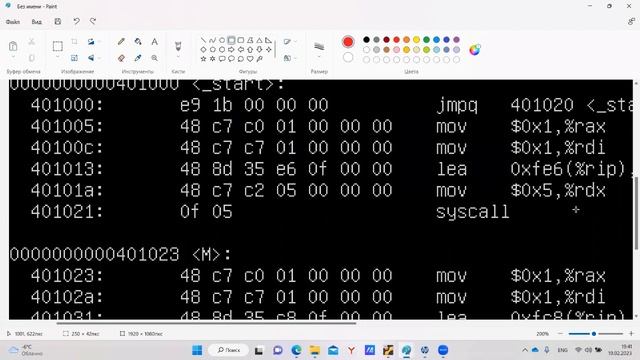
Task: Select the Color picker eyedropper tool
Action: (138, 58)
